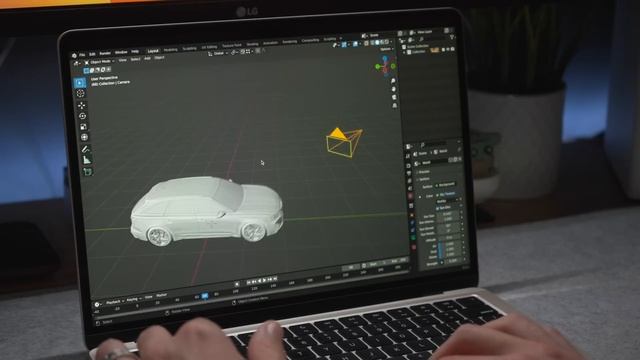Click the viewport zoom magnifier gizmo
Viewport: 640px width, 360px height.
point(393,81)
